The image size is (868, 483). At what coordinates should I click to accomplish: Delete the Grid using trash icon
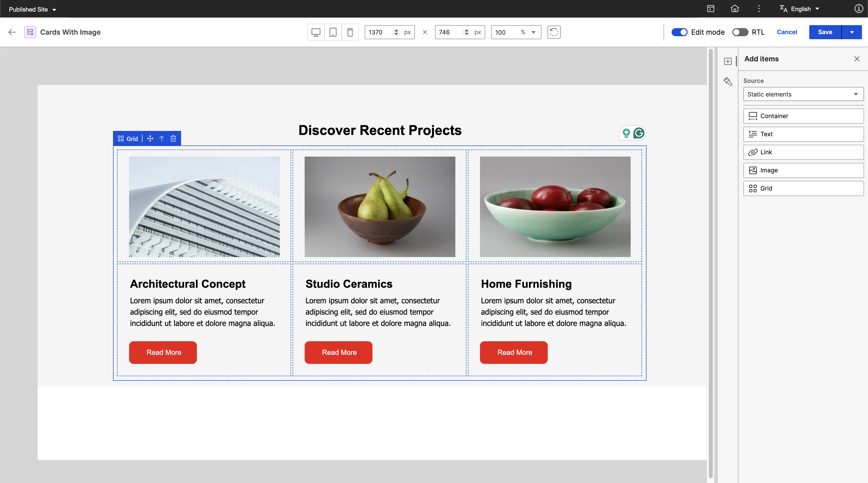click(x=173, y=138)
